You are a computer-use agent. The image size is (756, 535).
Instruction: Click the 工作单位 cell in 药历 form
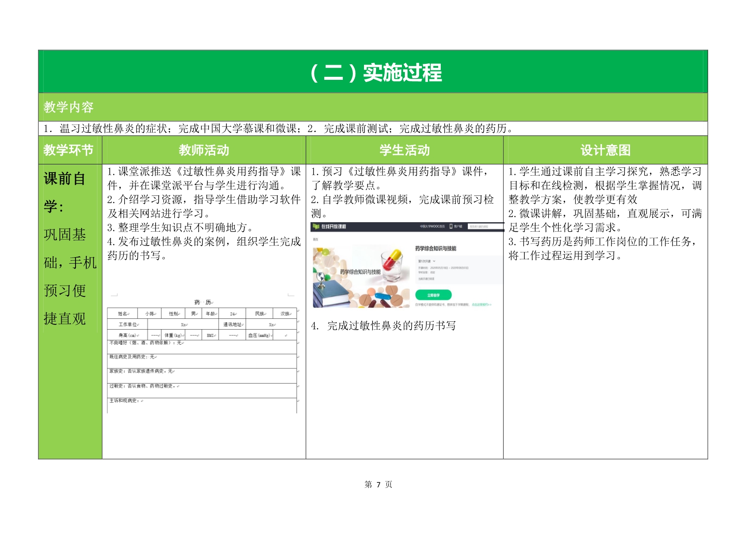coord(128,324)
